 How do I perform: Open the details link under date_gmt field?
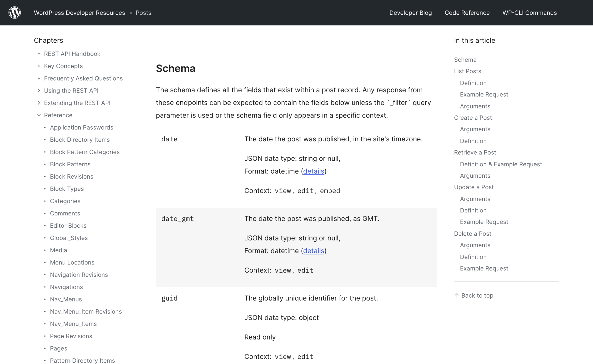coord(313,251)
